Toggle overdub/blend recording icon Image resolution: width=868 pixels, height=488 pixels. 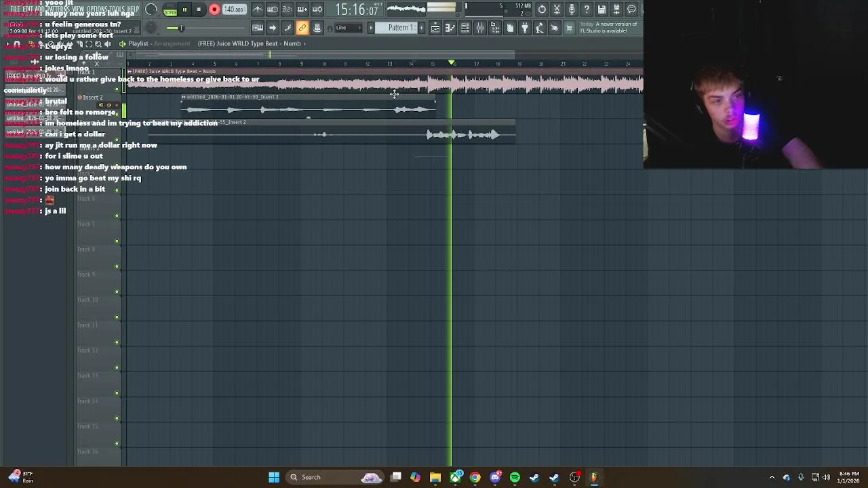302,9
